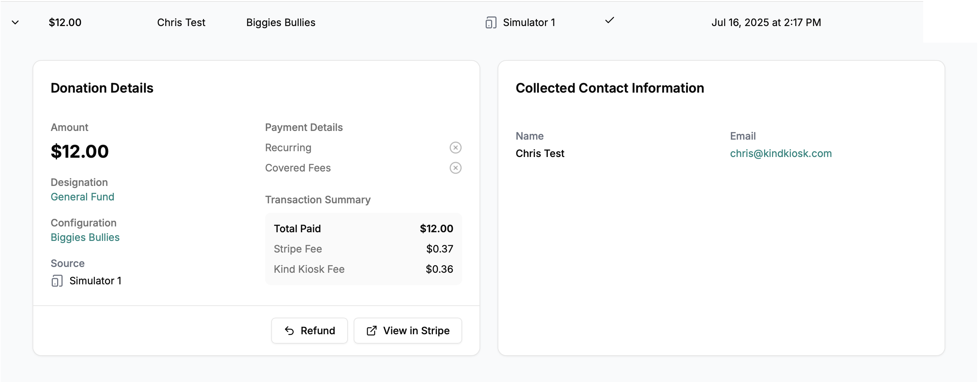The width and height of the screenshot is (980, 382).
Task: Collapse the $12.00 donation row chevron
Action: 15,22
